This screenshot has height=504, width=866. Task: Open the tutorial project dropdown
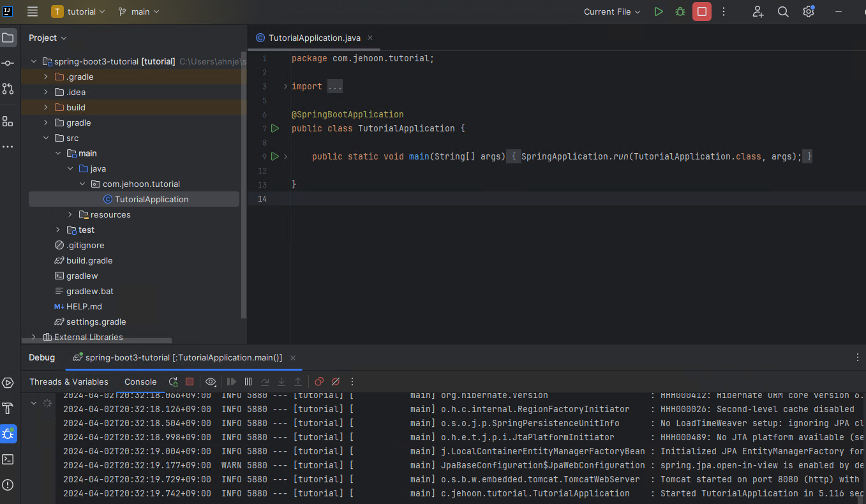(x=78, y=11)
